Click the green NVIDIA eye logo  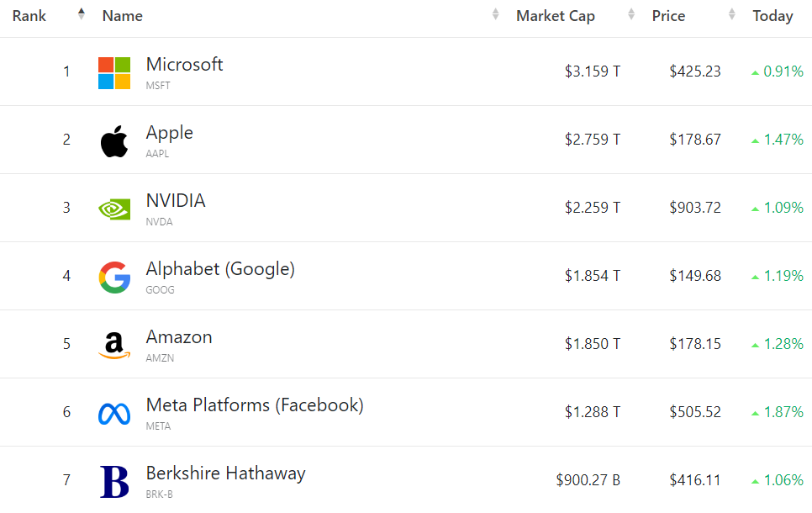114,209
